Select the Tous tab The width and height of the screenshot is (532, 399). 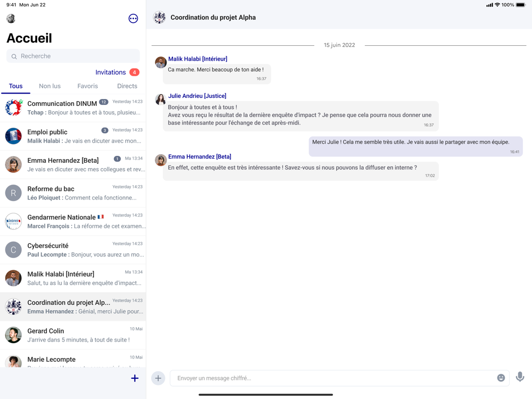point(15,86)
